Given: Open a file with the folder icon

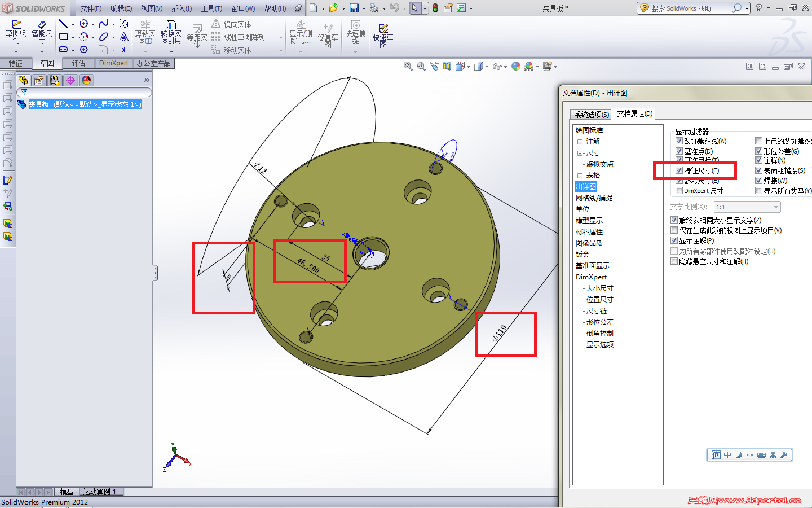Looking at the screenshot, I should pyautogui.click(x=333, y=8).
